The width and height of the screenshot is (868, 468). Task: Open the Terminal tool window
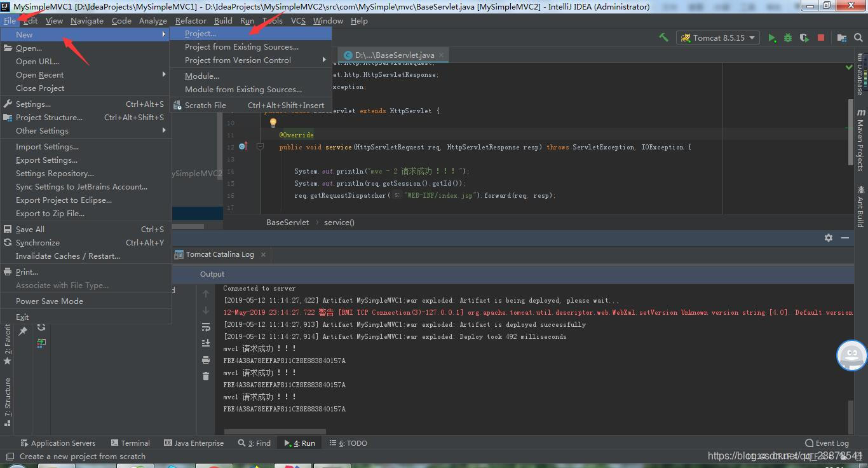click(x=130, y=443)
